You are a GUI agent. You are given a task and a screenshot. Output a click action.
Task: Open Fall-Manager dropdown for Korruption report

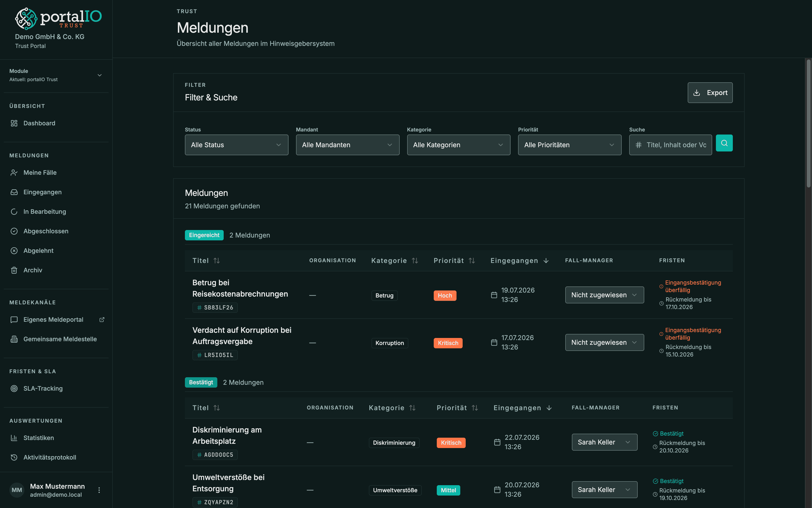click(605, 342)
